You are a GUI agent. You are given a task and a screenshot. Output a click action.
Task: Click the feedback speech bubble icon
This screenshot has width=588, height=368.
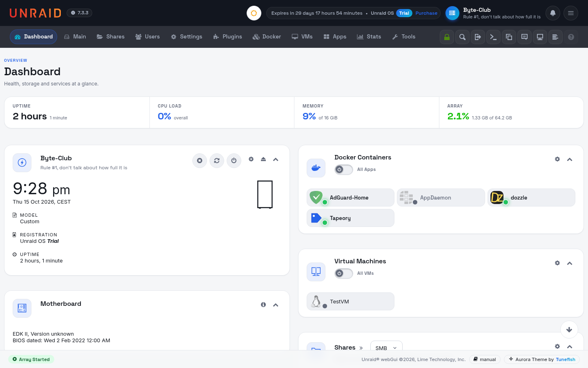524,37
